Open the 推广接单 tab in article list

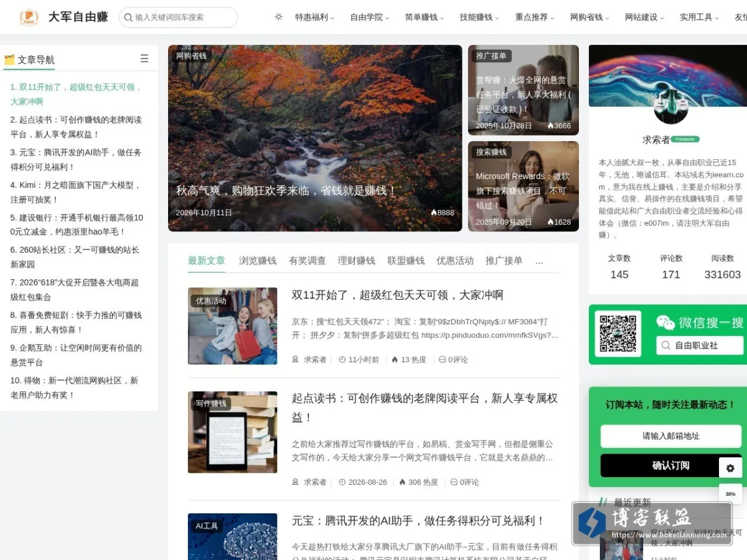(504, 261)
